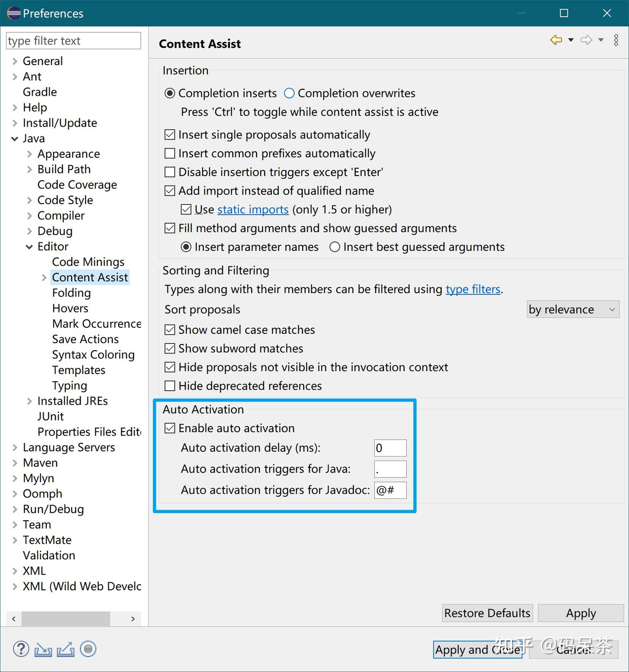Click the Cancel button
629x672 pixels.
pos(574,650)
